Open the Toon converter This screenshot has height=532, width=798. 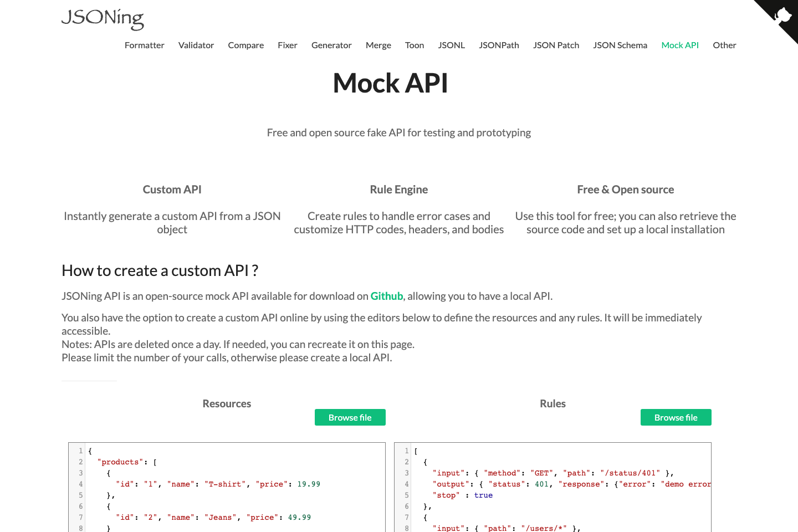tap(415, 45)
